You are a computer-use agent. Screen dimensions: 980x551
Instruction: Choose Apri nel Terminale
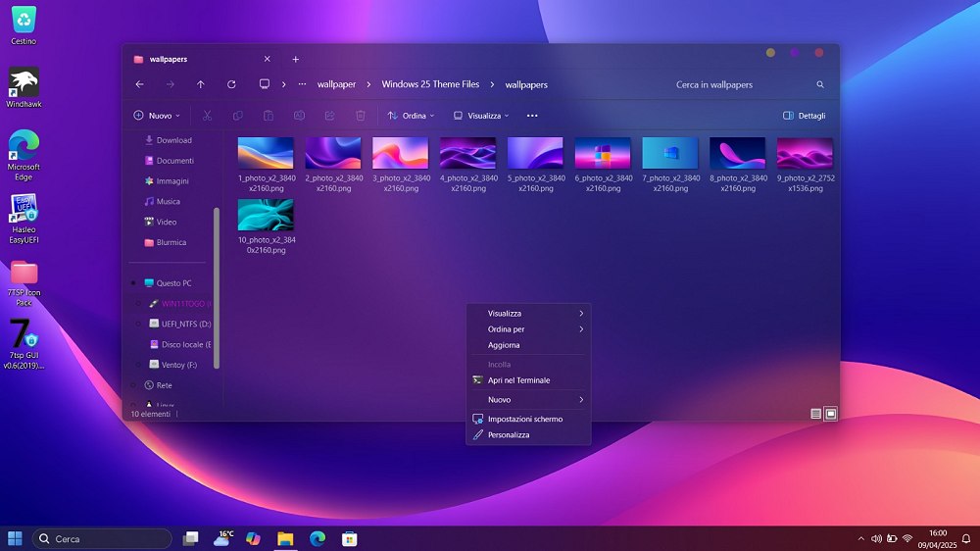point(529,380)
